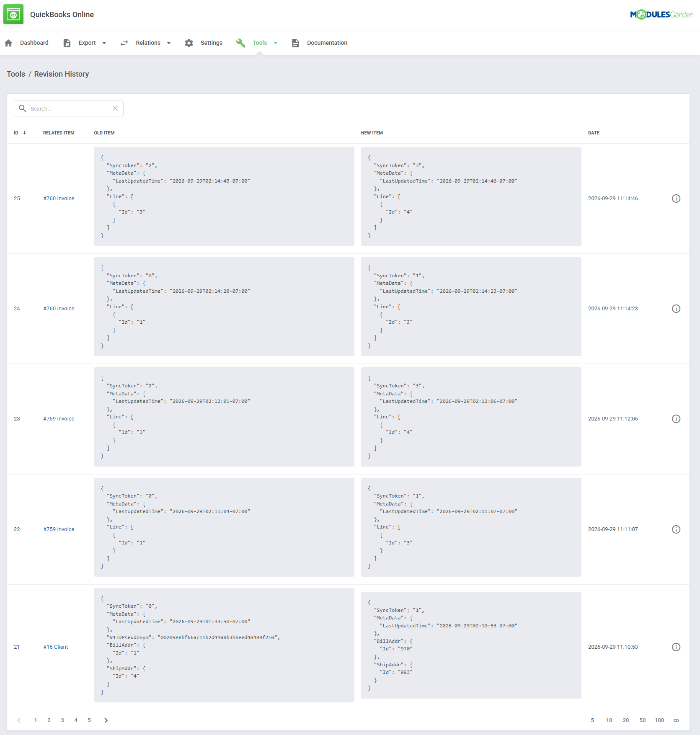Go to page 5 of results

click(x=89, y=720)
